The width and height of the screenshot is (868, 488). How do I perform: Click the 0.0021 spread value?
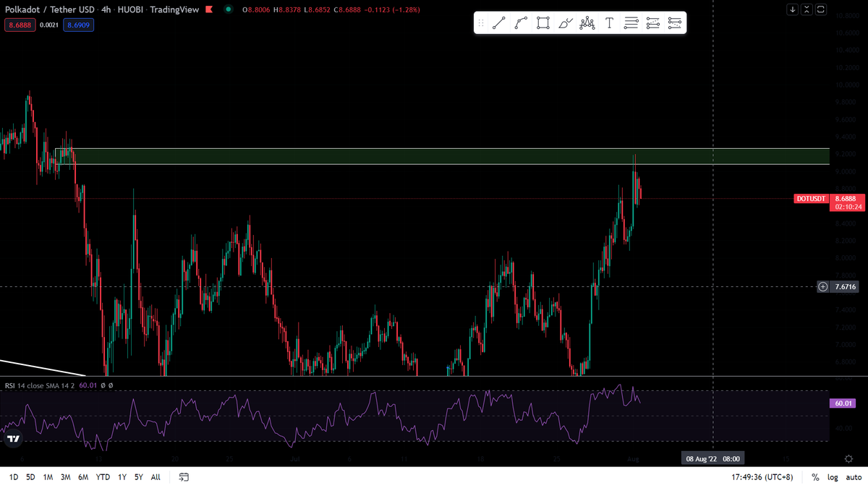(x=48, y=25)
